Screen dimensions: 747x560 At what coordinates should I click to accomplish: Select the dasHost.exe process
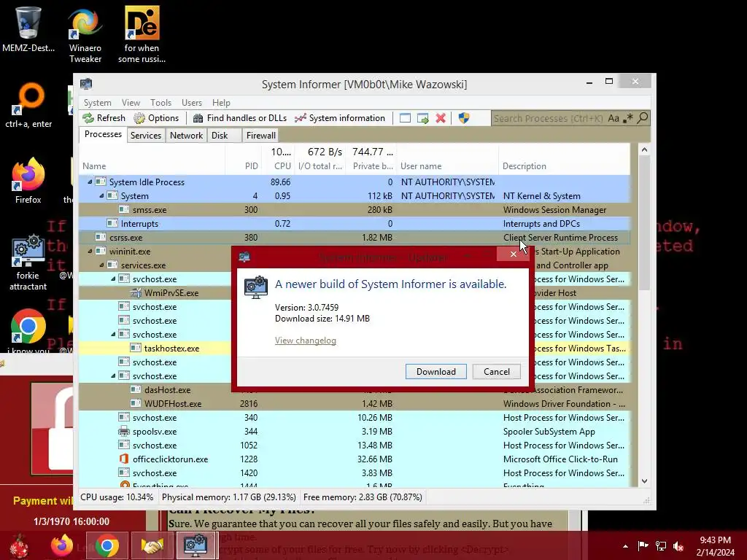click(x=167, y=390)
